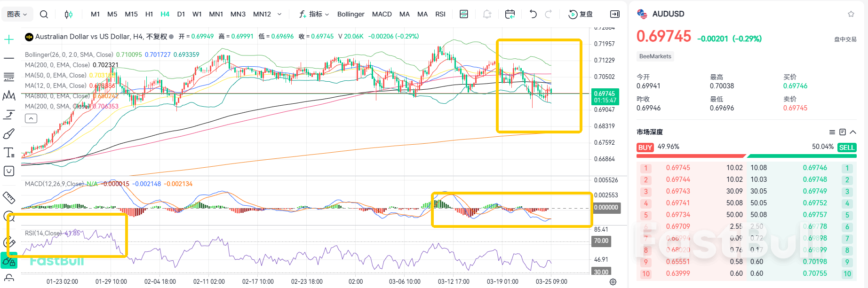Switch to H1 timeframe
The width and height of the screenshot is (868, 288).
coord(149,14)
